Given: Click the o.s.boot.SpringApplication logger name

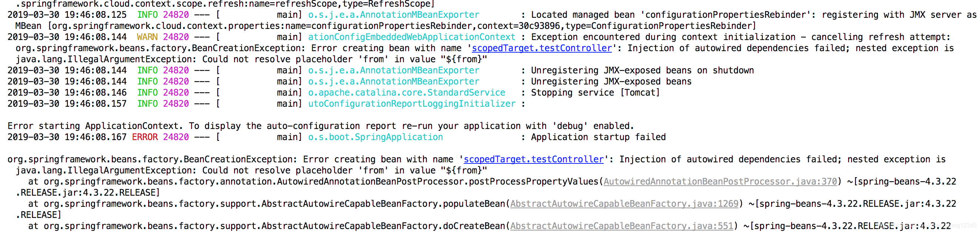Looking at the screenshot, I should (375, 137).
